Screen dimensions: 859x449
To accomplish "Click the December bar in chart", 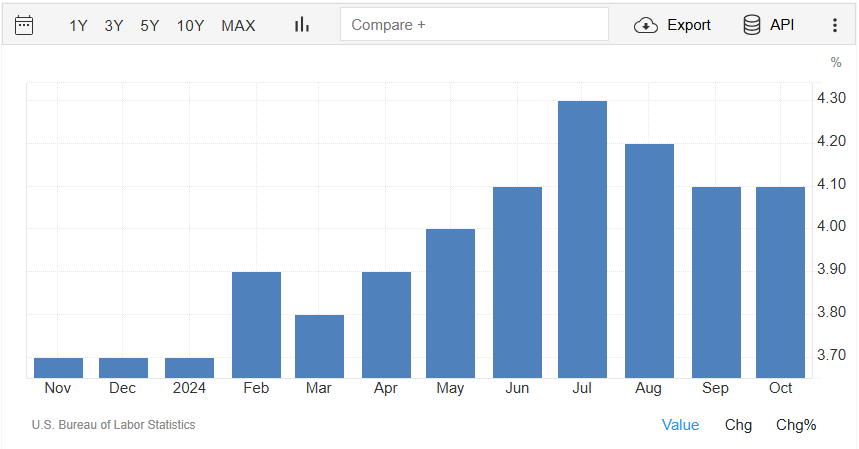I will tap(123, 368).
